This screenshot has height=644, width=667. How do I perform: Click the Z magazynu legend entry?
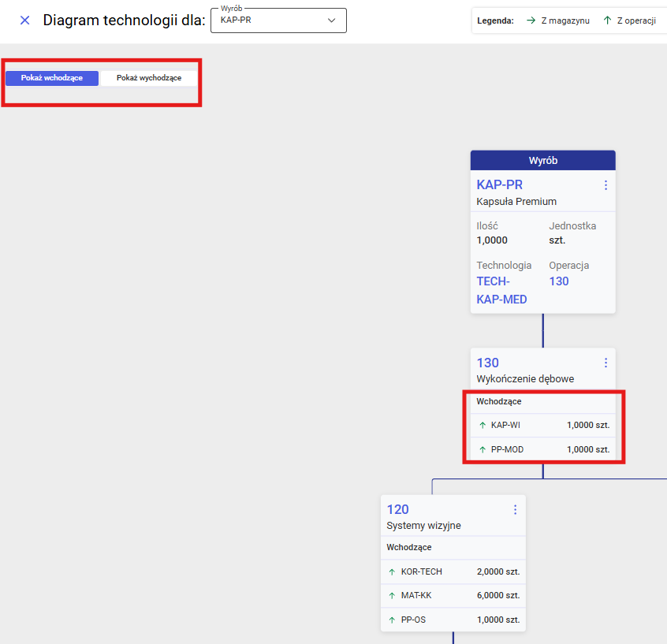[x=558, y=20]
